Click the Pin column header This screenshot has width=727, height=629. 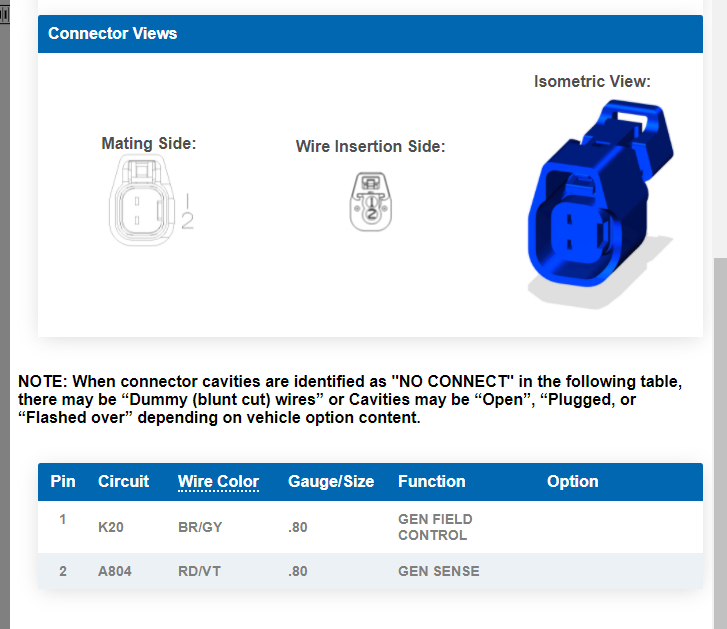tap(63, 481)
